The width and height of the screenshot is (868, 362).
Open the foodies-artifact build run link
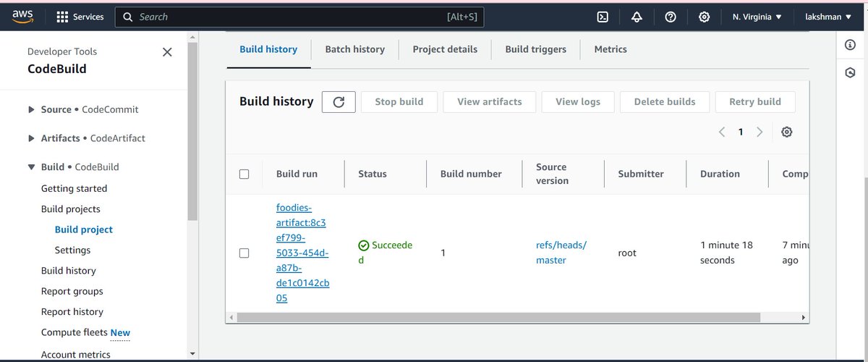tap(302, 253)
